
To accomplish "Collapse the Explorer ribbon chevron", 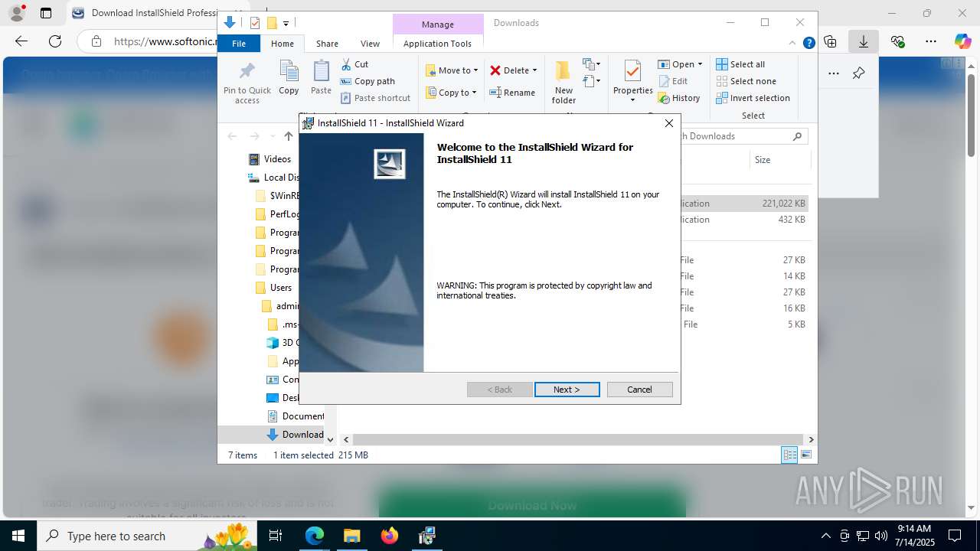I will click(x=793, y=44).
